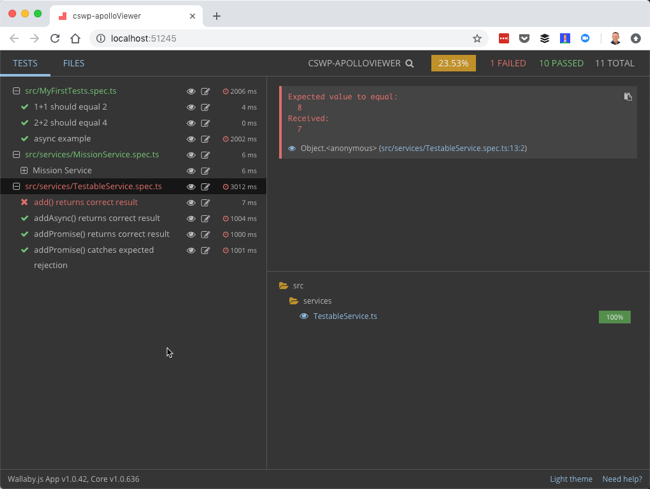Collapse the src/MyFirstTests.spec.ts node
Viewport: 650px width, 489px height.
(x=16, y=91)
